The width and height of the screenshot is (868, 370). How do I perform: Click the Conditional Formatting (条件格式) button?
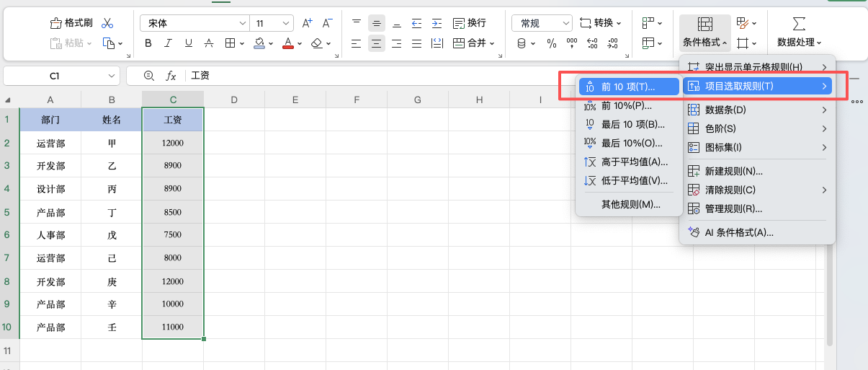click(x=705, y=33)
